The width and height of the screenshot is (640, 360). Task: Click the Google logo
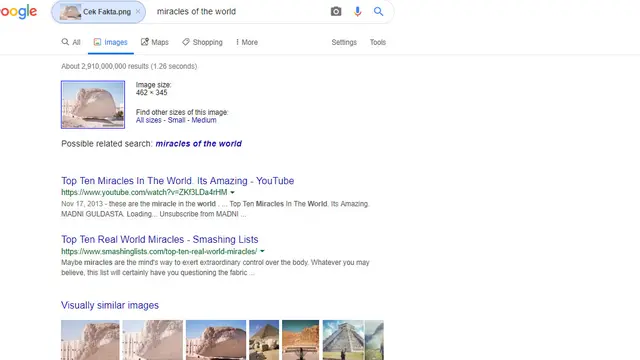pos(18,12)
